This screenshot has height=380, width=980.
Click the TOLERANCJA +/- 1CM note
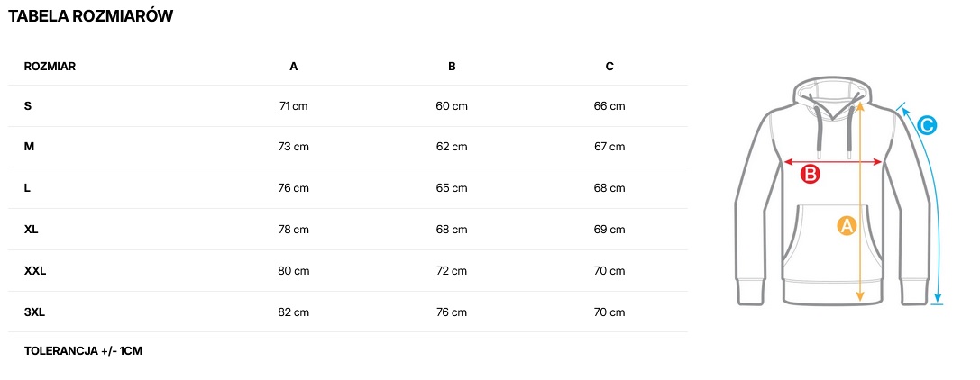coord(83,351)
